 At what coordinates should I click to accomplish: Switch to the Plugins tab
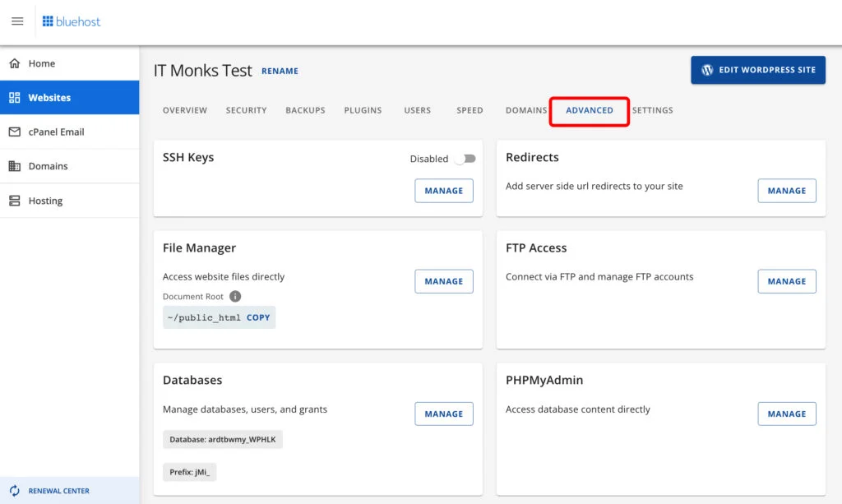(x=363, y=109)
